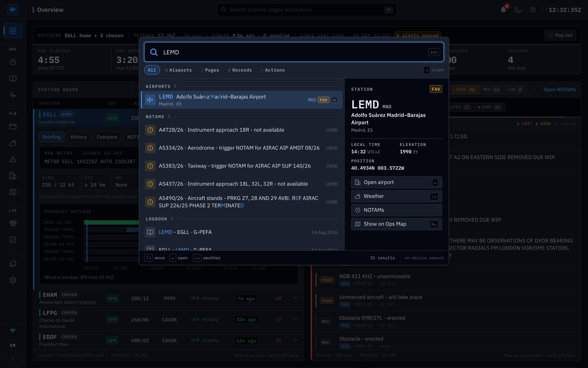
Task: Open the tools wrench icon under LIB
Action: (13, 223)
